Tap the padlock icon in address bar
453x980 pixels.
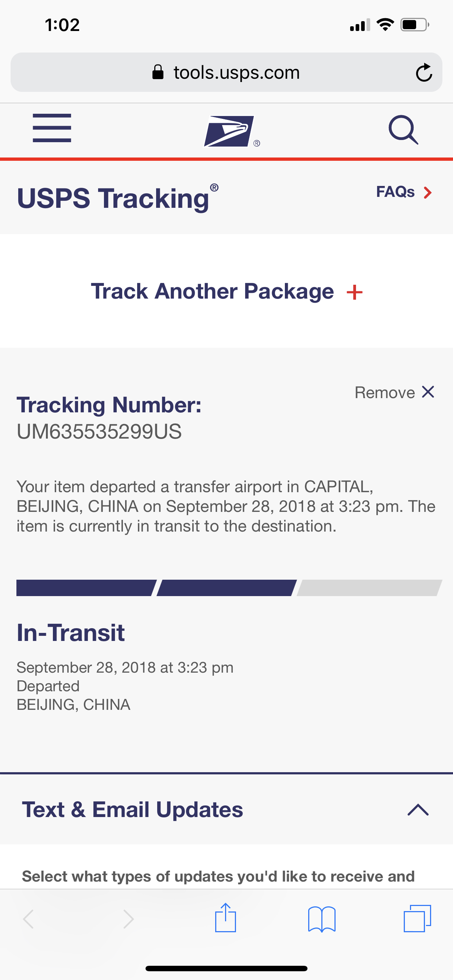click(158, 72)
